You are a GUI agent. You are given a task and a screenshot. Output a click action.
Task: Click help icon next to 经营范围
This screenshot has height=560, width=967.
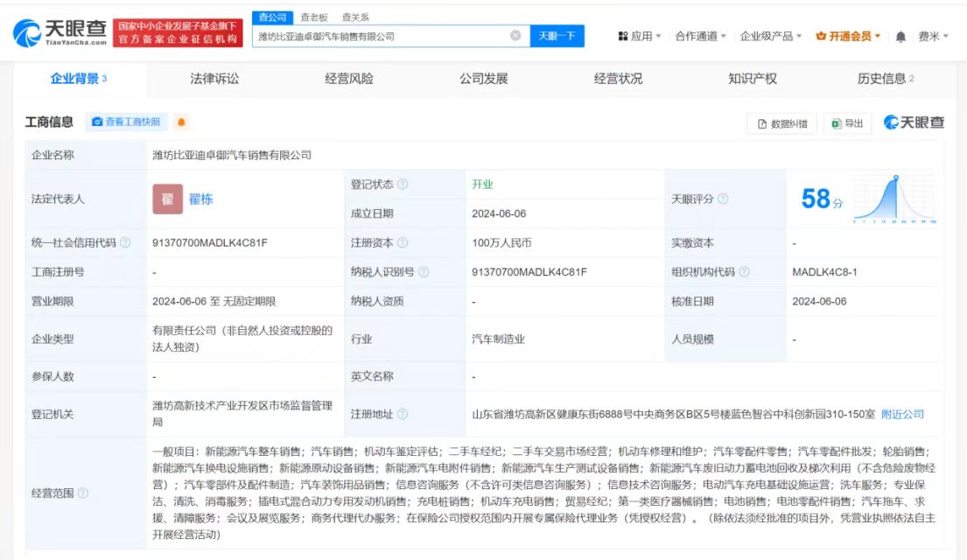(x=83, y=493)
